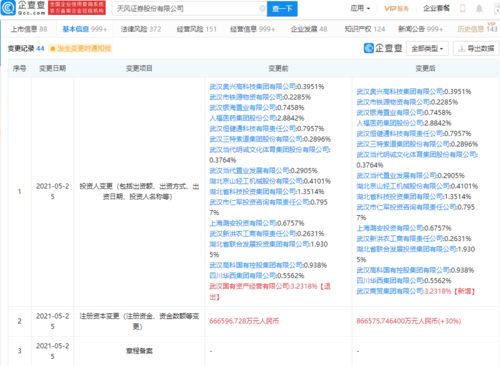Open the 0.2905% company link in 变更前
This screenshot has height=366, width=500.
tap(249, 171)
